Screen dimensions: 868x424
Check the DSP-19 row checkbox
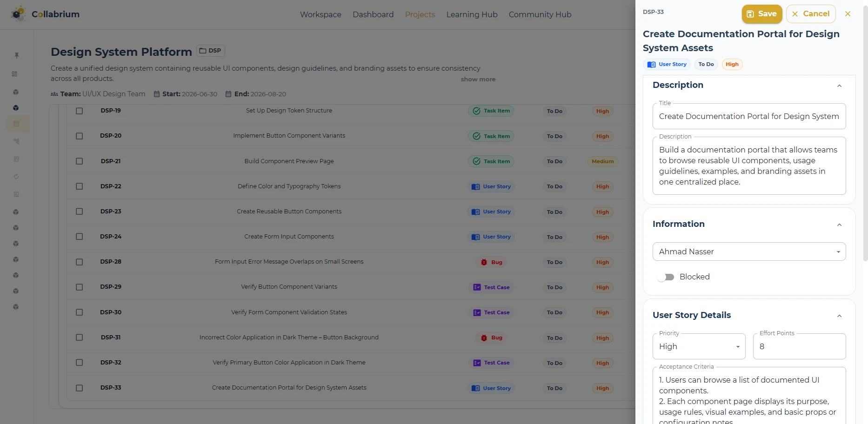point(80,111)
